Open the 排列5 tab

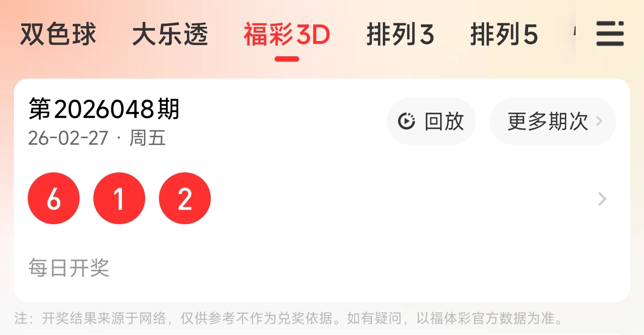point(504,35)
